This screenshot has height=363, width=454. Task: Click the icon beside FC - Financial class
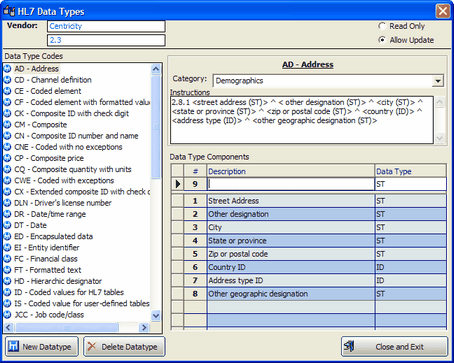7,259
